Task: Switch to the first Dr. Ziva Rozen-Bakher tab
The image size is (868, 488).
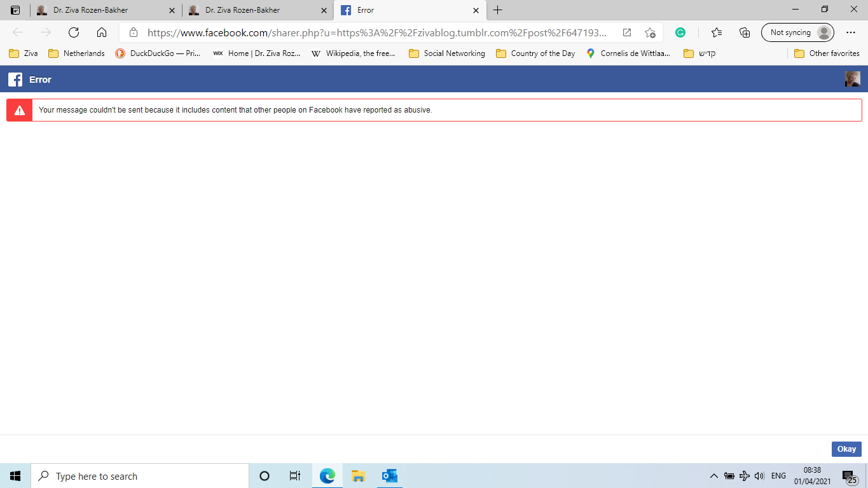Action: point(102,10)
